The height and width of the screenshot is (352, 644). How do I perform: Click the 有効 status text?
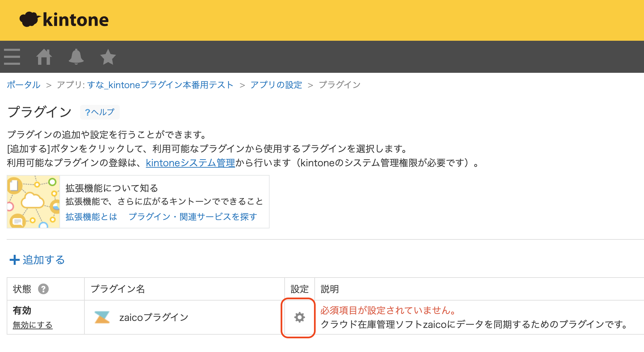(22, 311)
